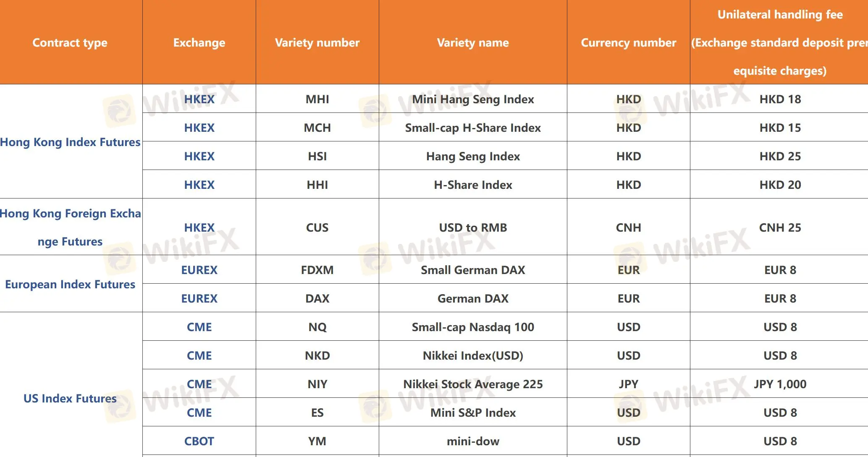Open EUREX link in the FDXM row
Screen dimensions: 868x457
[x=199, y=270]
